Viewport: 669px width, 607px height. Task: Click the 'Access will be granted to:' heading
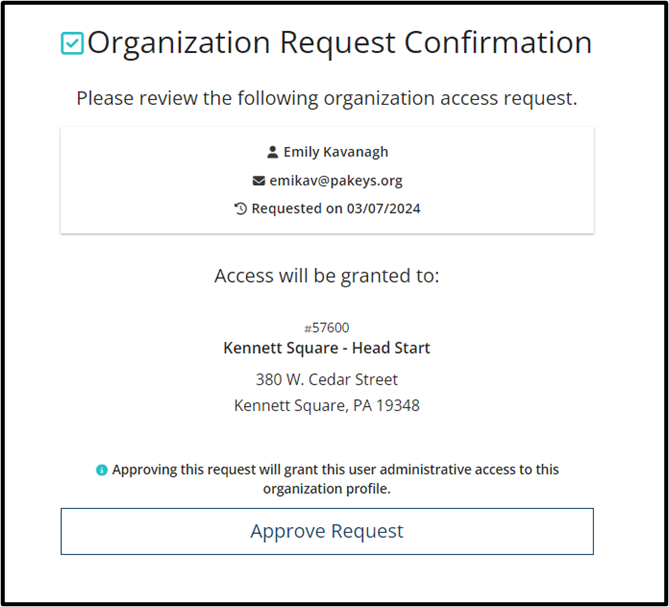point(326,276)
